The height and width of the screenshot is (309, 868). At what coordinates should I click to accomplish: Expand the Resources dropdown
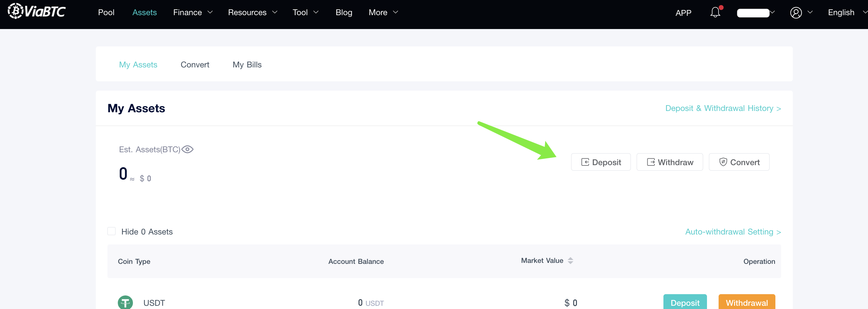(252, 13)
